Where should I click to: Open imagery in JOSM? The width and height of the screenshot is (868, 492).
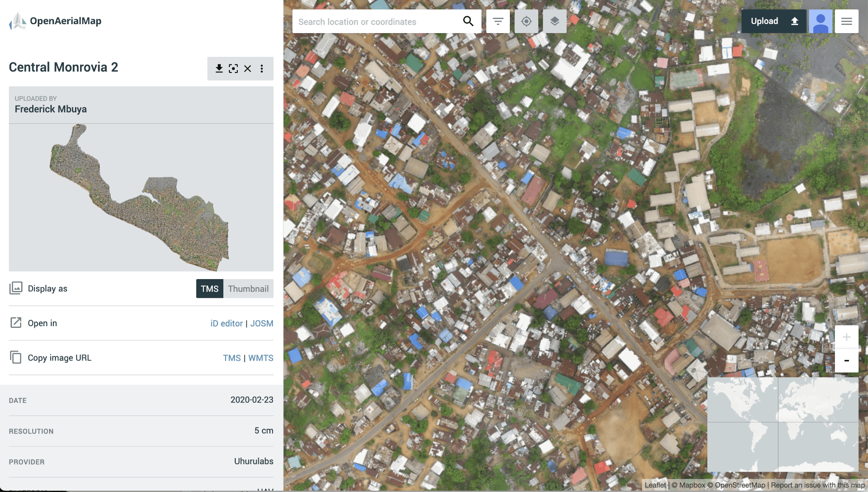click(262, 323)
